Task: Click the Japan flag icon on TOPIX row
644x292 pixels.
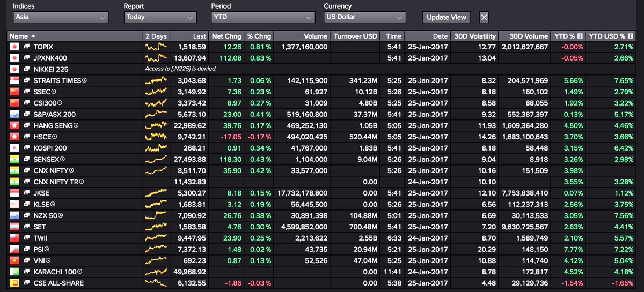Action: tap(14, 47)
